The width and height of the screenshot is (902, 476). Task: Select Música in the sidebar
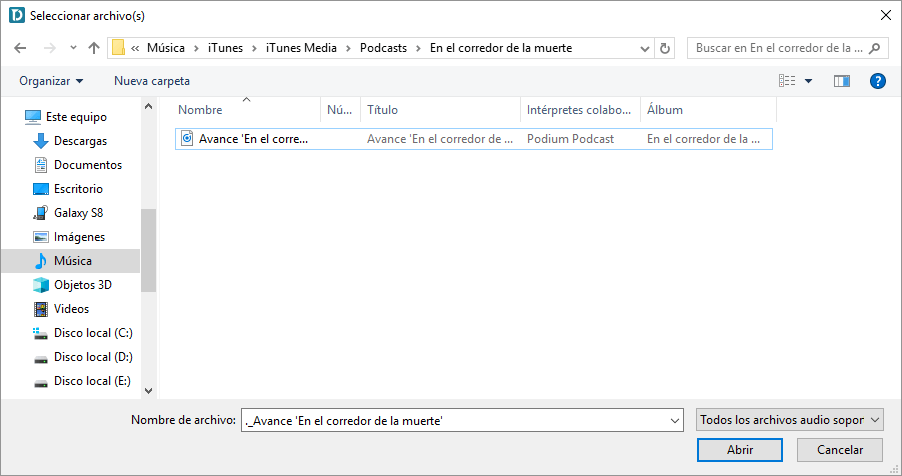click(x=71, y=261)
